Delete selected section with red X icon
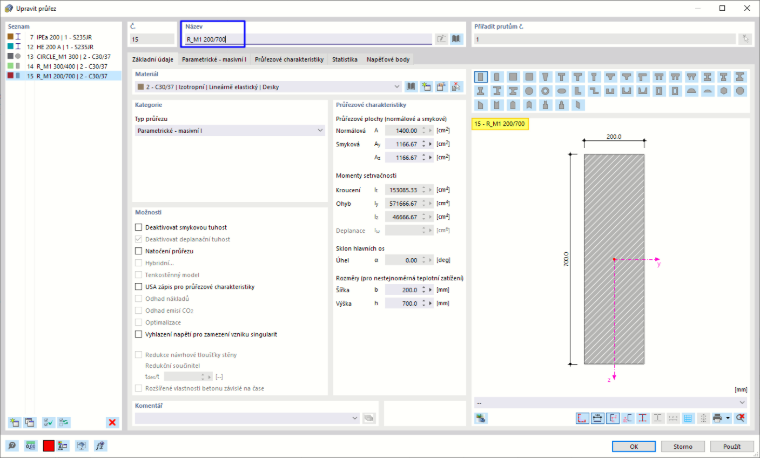The height and width of the screenshot is (458, 760). click(x=112, y=422)
